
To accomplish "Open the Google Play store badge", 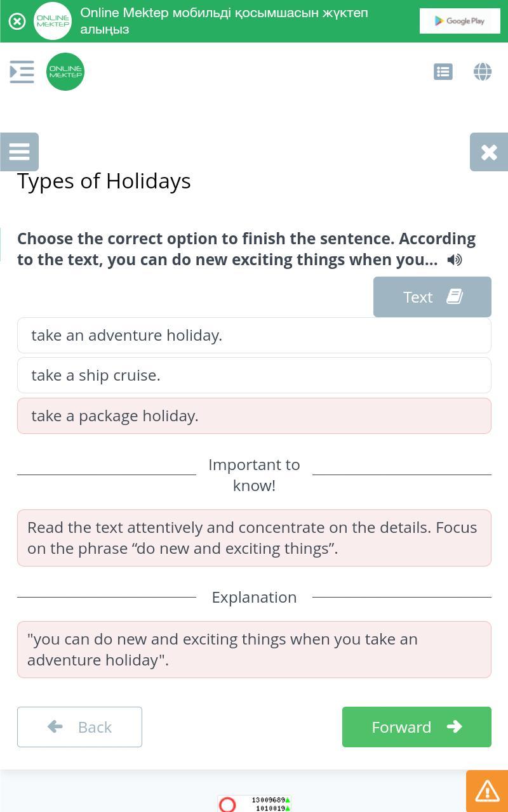I will coord(460,21).
